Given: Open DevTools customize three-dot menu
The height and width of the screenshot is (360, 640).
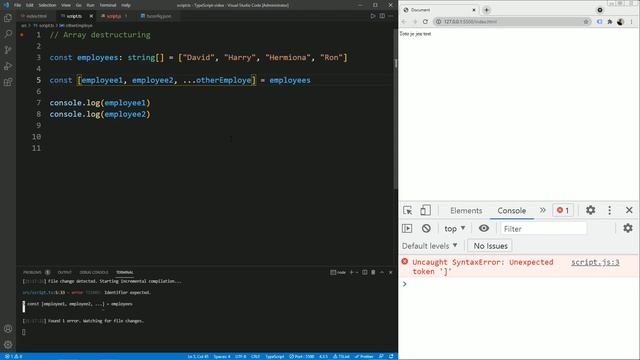Looking at the screenshot, I should [609, 210].
